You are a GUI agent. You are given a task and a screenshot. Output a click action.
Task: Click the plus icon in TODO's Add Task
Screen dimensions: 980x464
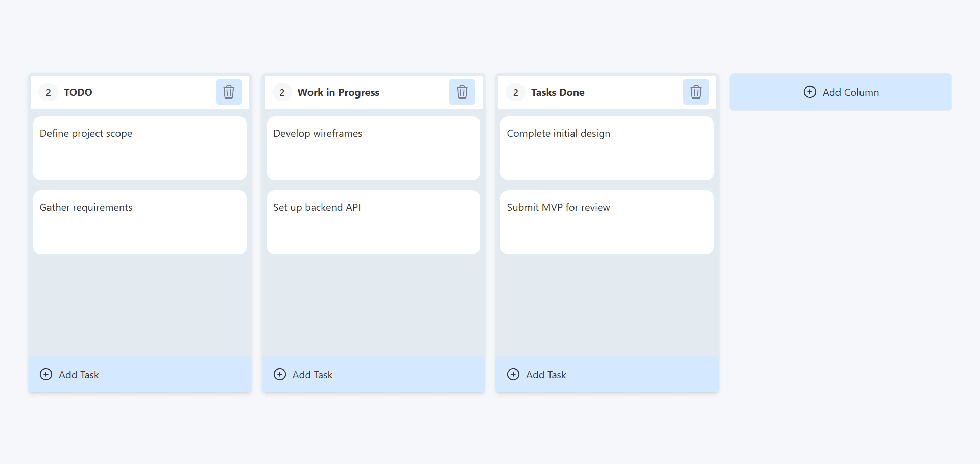[x=46, y=374]
